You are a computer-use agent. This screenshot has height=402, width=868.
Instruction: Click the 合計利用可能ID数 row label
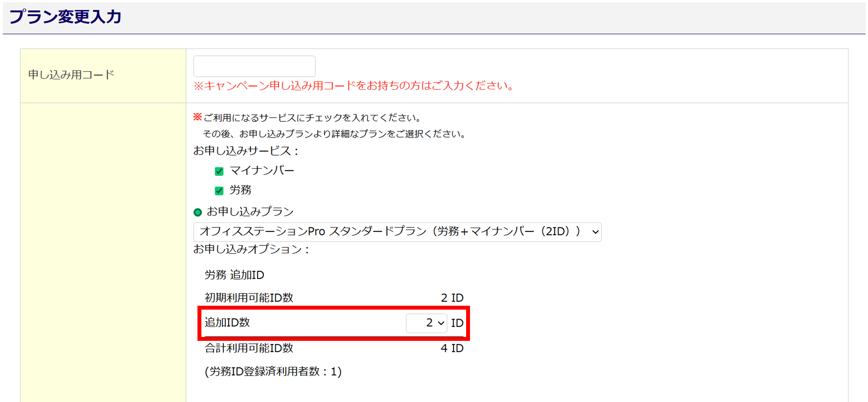(249, 348)
